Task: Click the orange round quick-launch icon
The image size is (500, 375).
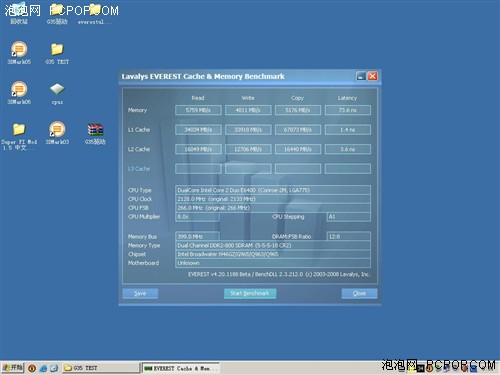Action: [32, 368]
